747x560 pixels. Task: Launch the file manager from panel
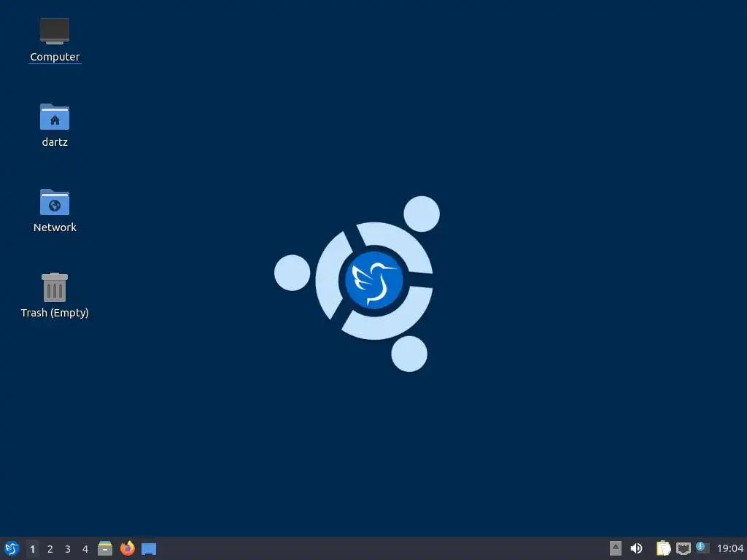105,548
